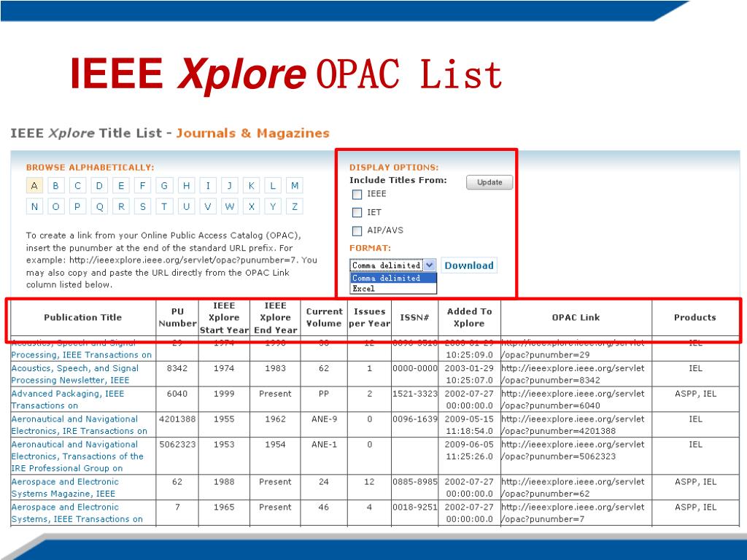Click OPAC link ending punumber=7
The width and height of the screenshot is (747, 560).
click(x=573, y=513)
